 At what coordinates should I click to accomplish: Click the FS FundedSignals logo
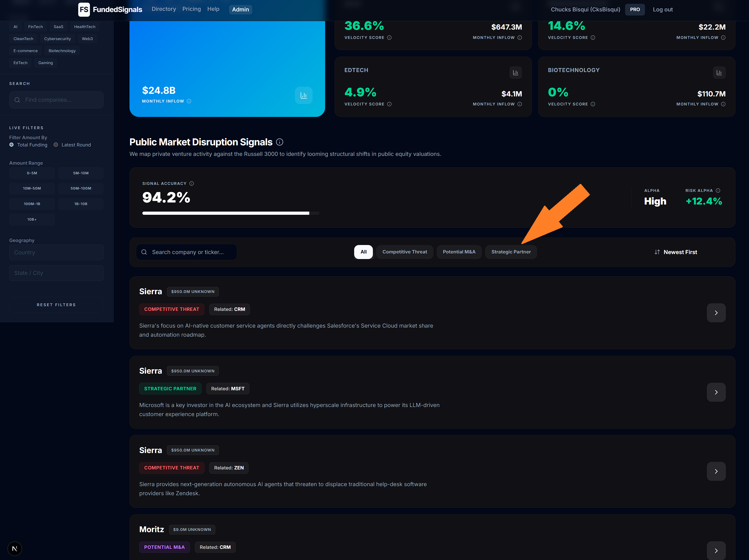(110, 9)
